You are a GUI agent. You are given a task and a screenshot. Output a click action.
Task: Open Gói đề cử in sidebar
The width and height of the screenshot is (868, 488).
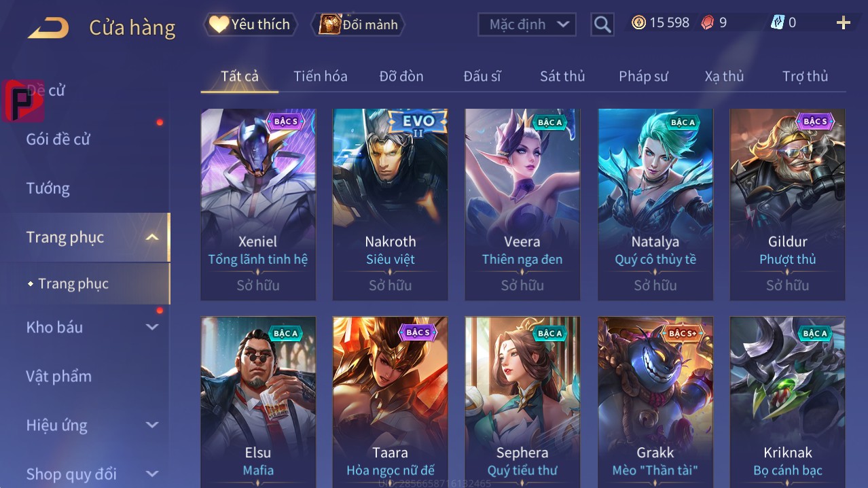pyautogui.click(x=58, y=139)
